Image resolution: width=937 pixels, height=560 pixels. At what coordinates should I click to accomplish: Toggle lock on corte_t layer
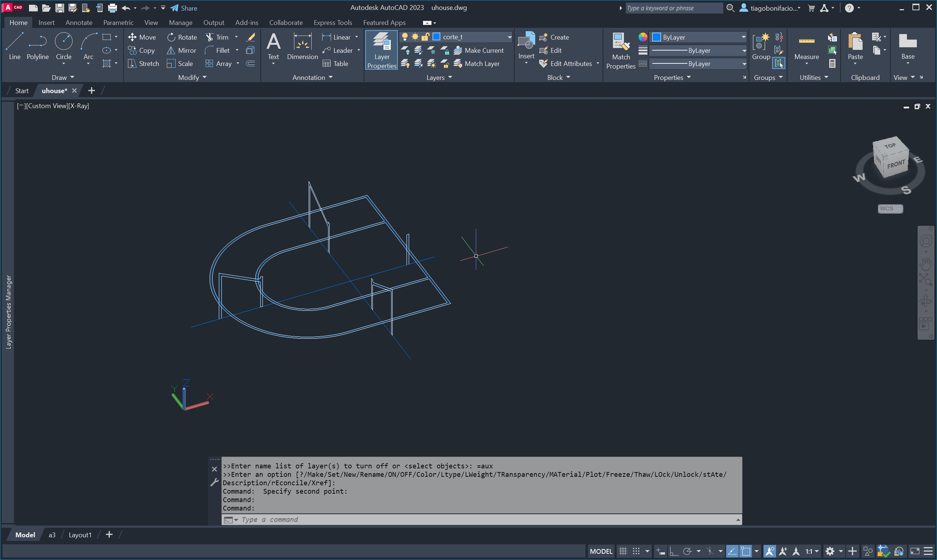point(425,37)
